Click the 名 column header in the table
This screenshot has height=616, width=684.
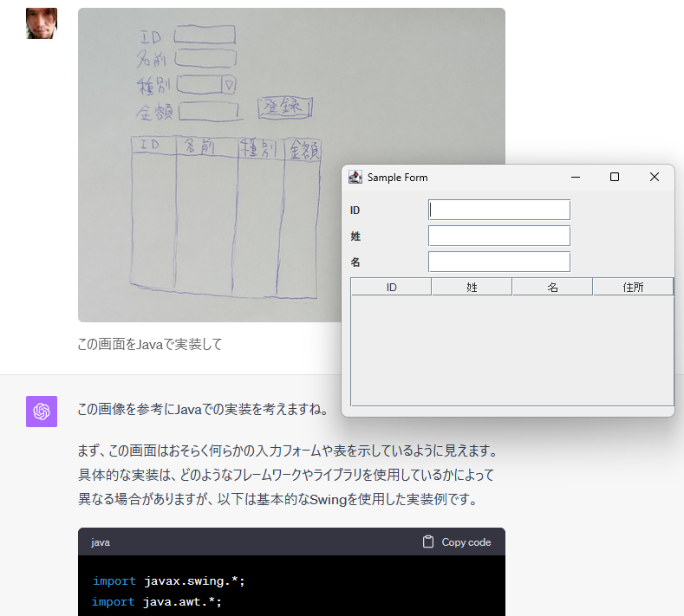pos(552,288)
